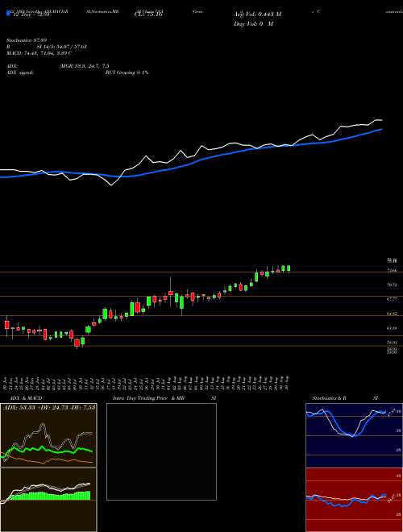Viewport: 403px width, 532px height.
Task: Click the ADX line chart panel
Action: click(x=48, y=435)
